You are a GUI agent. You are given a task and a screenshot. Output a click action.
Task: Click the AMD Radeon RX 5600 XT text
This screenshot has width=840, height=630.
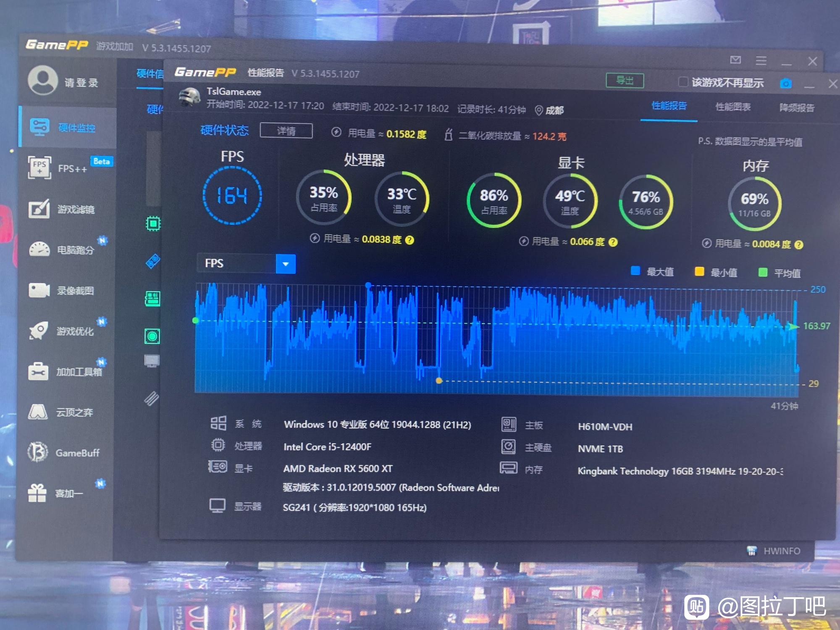pos(338,469)
